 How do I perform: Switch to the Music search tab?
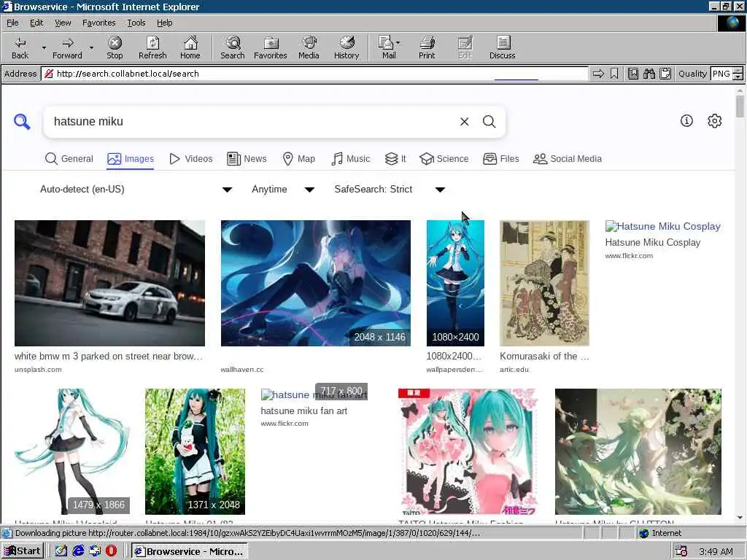pos(350,158)
